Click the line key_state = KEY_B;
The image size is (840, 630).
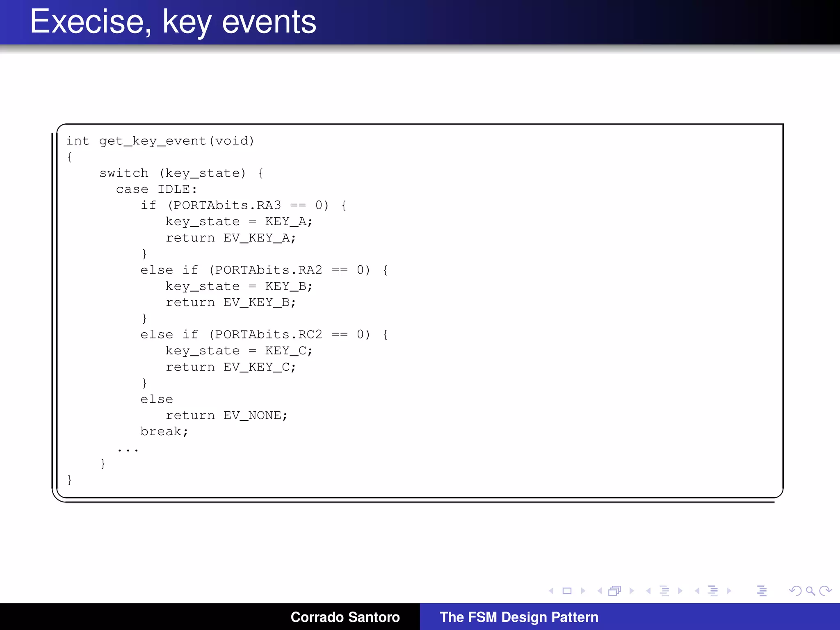pos(239,286)
